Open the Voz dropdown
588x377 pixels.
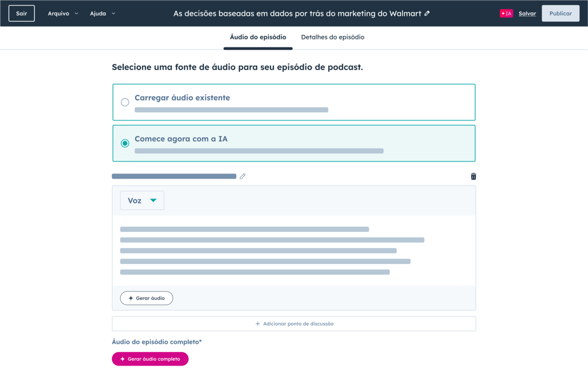(142, 200)
